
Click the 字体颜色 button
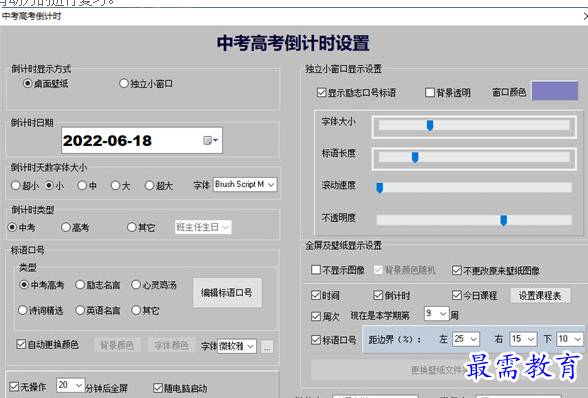click(171, 345)
